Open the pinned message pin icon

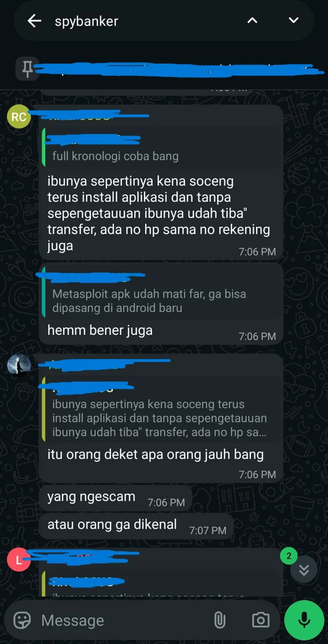point(27,69)
